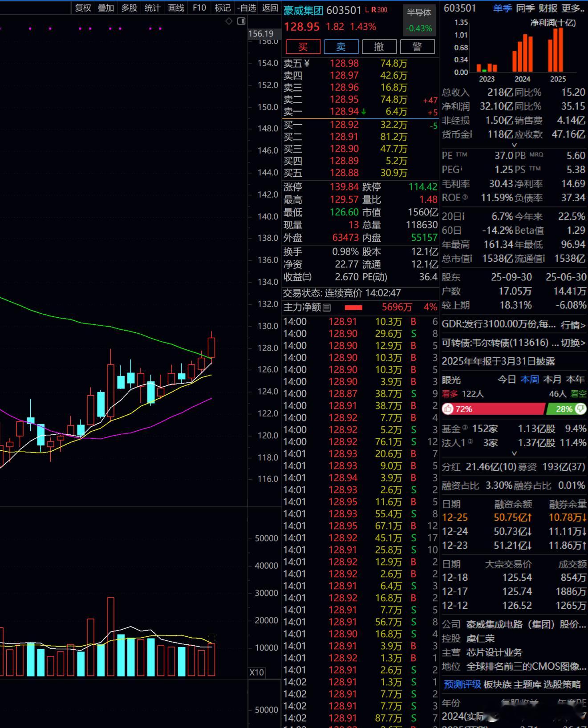Open the 统计 statistics menu
Screen dimensions: 588x728
[x=152, y=8]
